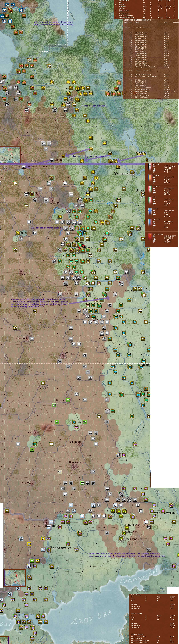
Task: Click Slovakia's aircraft icon
Action: pyautogui.click(x=154, y=227)
